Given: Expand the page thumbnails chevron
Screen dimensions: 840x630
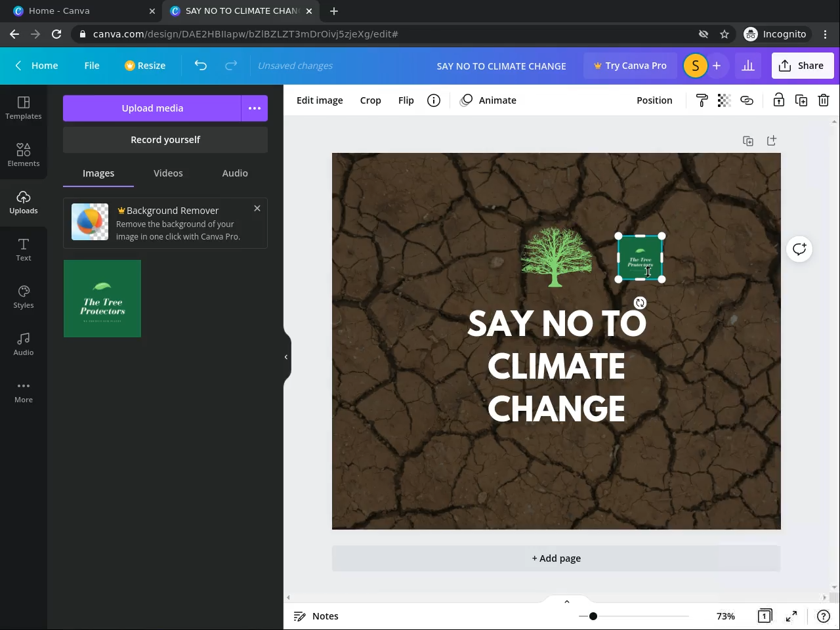Looking at the screenshot, I should [567, 601].
